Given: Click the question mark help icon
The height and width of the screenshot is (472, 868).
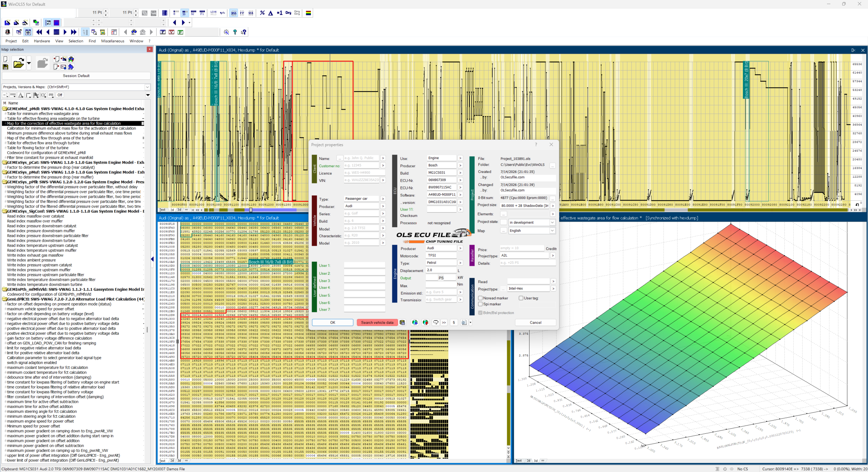Looking at the screenshot, I should [x=235, y=32].
